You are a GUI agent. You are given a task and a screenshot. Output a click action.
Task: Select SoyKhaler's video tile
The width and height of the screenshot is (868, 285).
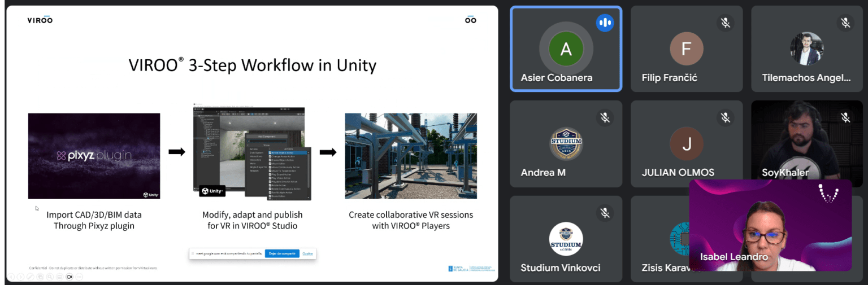point(806,140)
